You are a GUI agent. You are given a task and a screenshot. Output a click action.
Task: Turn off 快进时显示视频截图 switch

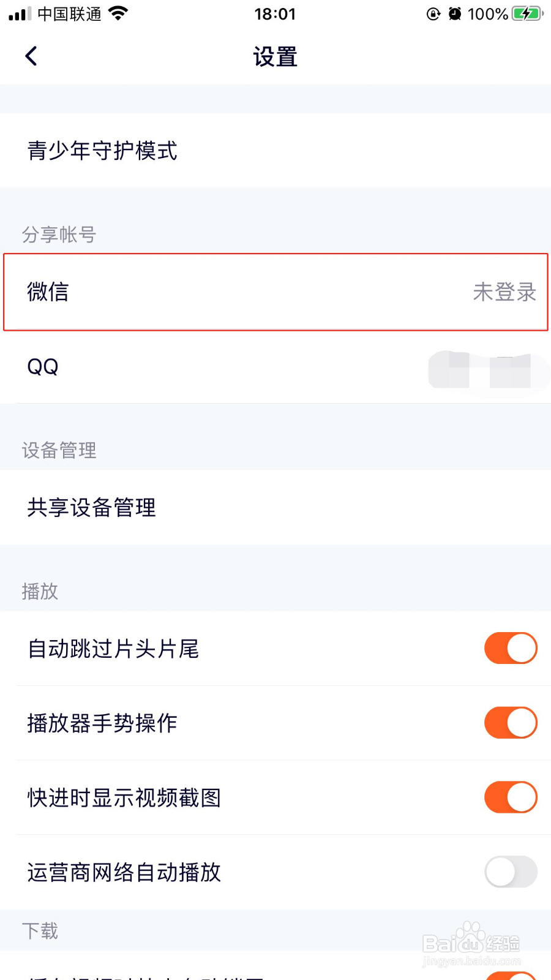click(511, 797)
